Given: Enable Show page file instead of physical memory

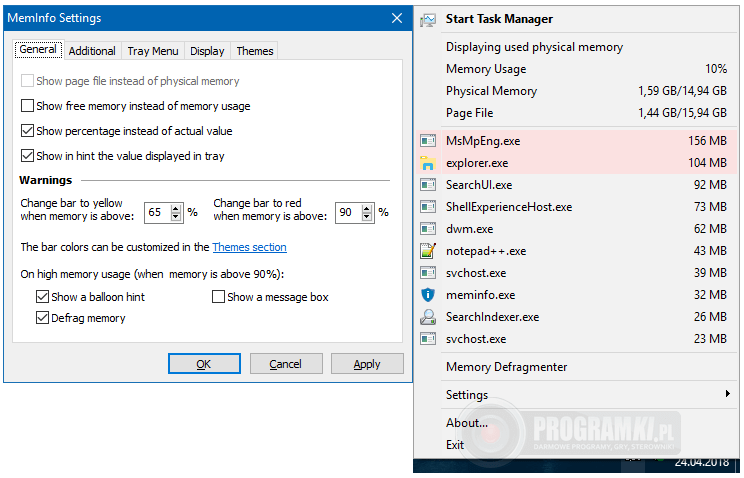Looking at the screenshot, I should pyautogui.click(x=28, y=81).
